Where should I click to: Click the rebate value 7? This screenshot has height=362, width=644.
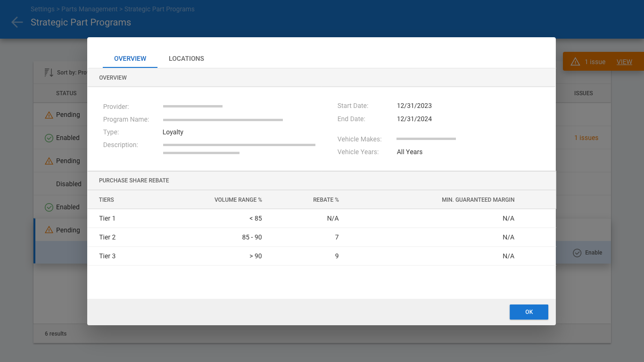(337, 237)
